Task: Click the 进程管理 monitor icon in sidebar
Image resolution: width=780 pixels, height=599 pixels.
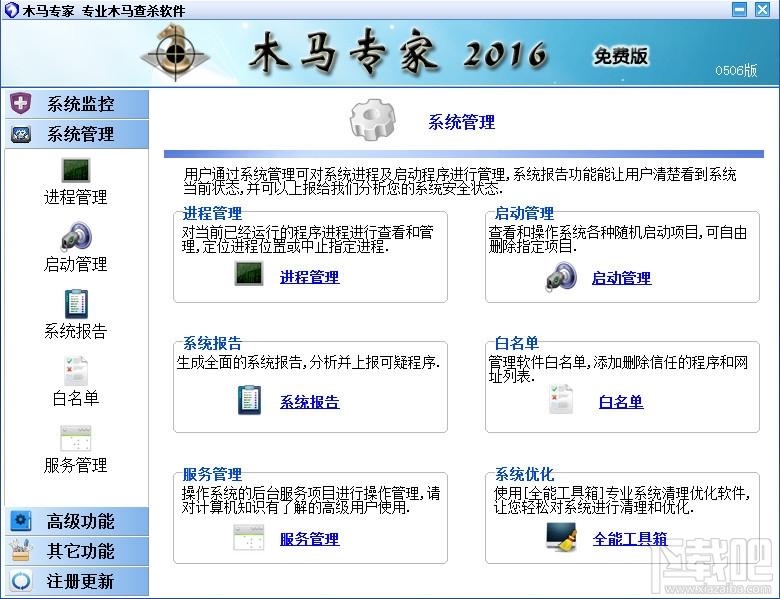Action: coord(76,169)
